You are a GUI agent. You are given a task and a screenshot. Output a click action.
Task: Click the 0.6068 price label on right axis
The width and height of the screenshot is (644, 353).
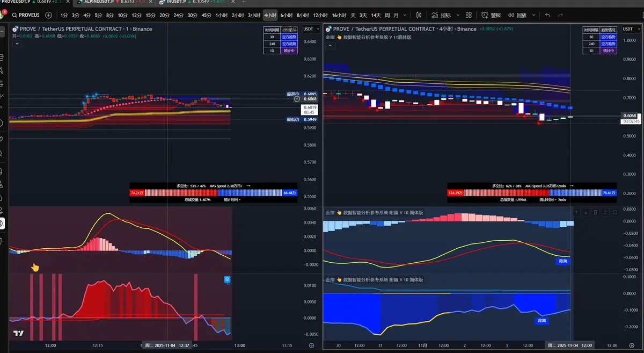[629, 116]
